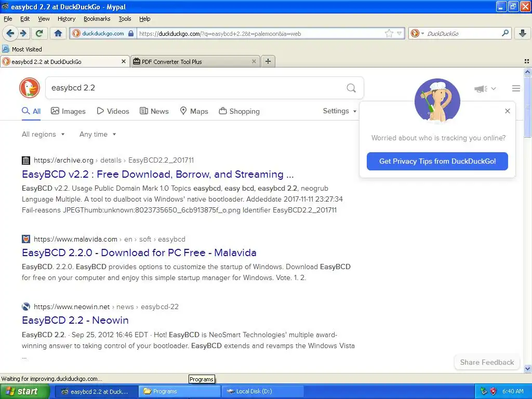Click the duckduckgo.com site identity button
The height and width of the screenshot is (399, 532).
click(103, 33)
